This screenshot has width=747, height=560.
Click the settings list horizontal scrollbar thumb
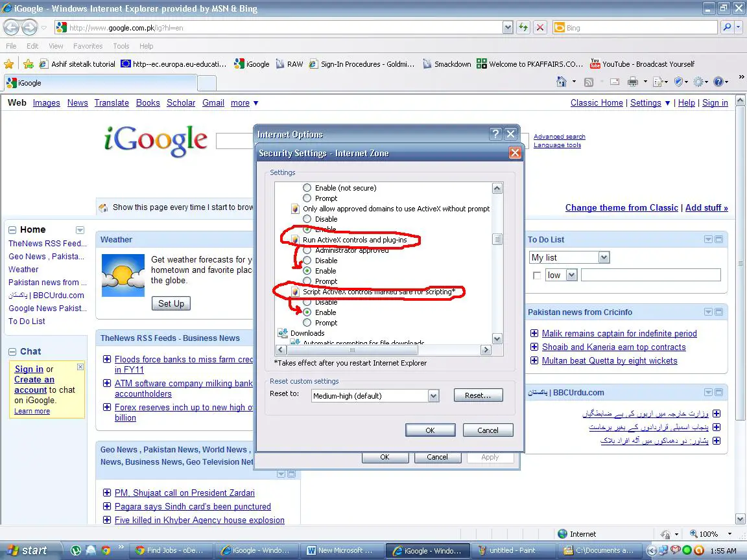[352, 349]
